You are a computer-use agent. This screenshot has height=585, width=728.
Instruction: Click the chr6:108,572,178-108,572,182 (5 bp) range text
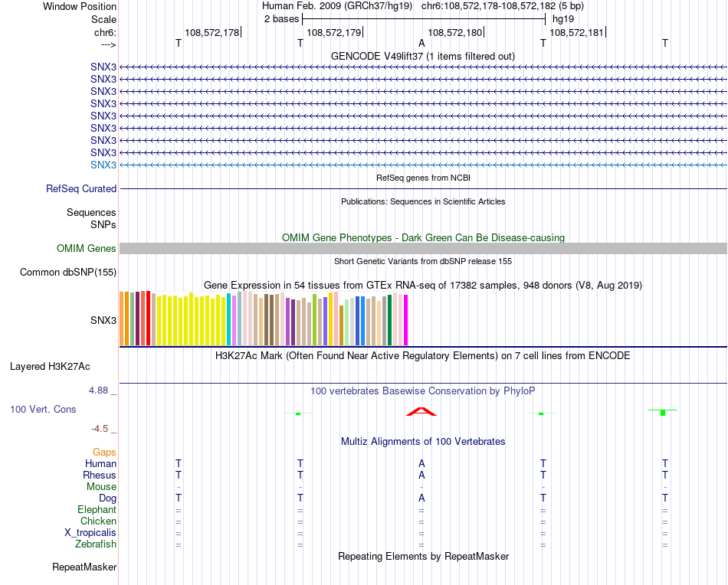[503, 6]
